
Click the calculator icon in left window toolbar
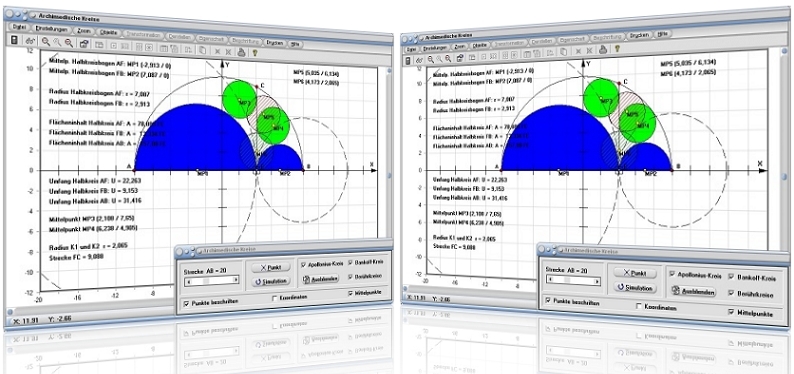pos(14,40)
